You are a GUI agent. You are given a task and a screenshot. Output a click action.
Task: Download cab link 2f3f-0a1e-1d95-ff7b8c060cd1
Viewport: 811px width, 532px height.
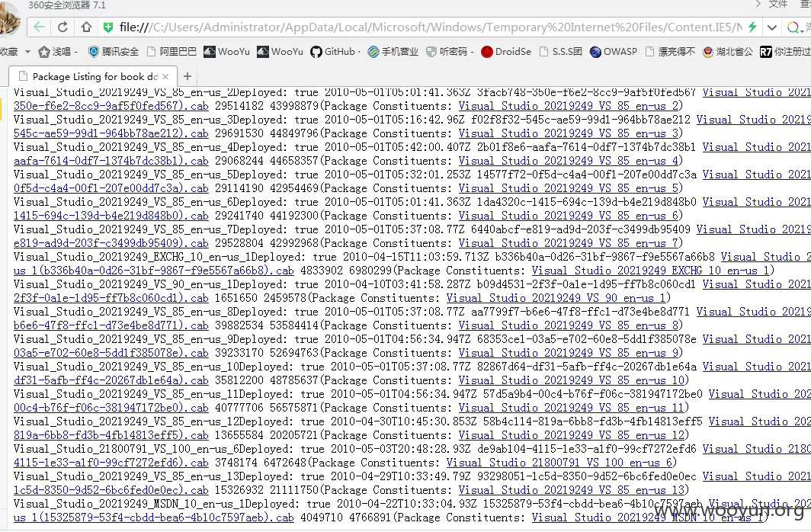coord(111,298)
